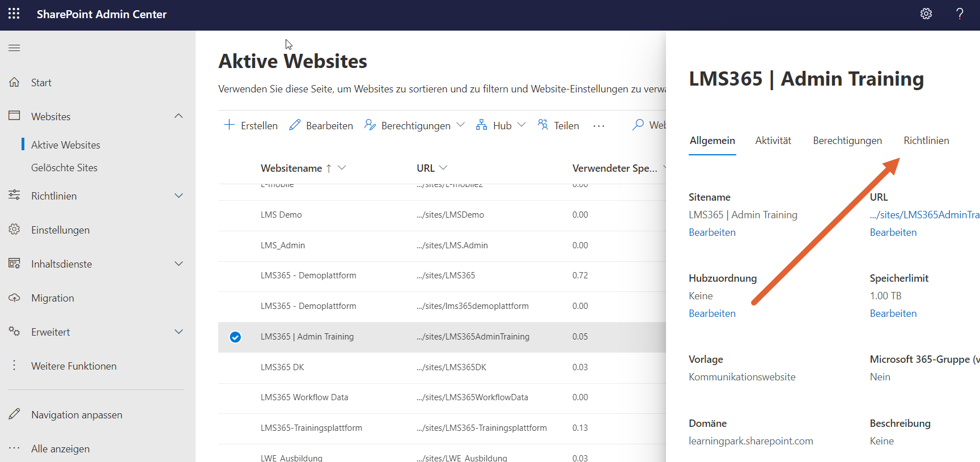
Task: Click the search magnifier icon
Action: click(x=638, y=125)
